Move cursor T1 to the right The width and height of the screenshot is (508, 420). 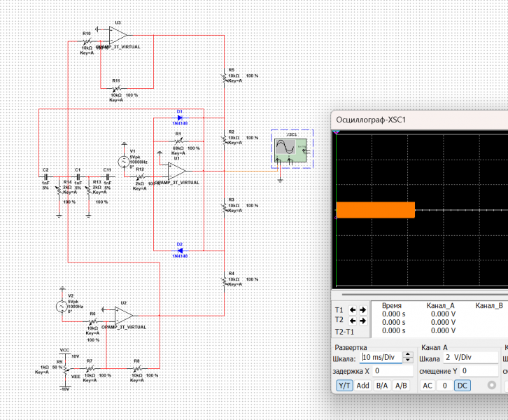tap(362, 309)
